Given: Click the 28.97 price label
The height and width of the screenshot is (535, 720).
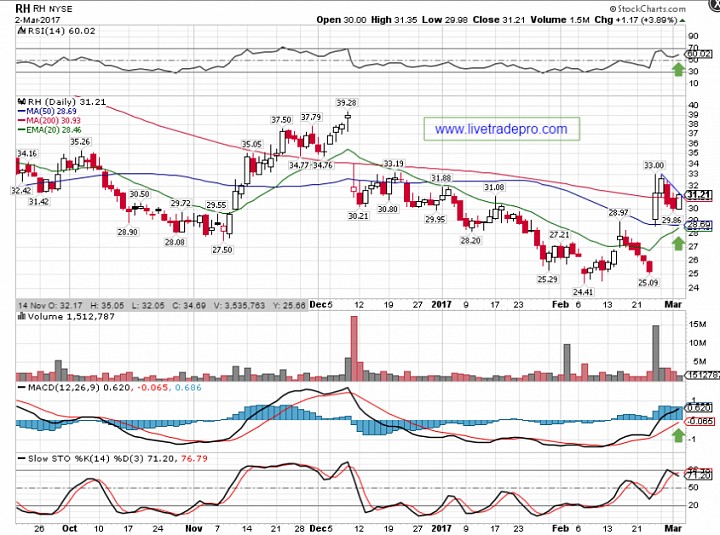Looking at the screenshot, I should [618, 213].
